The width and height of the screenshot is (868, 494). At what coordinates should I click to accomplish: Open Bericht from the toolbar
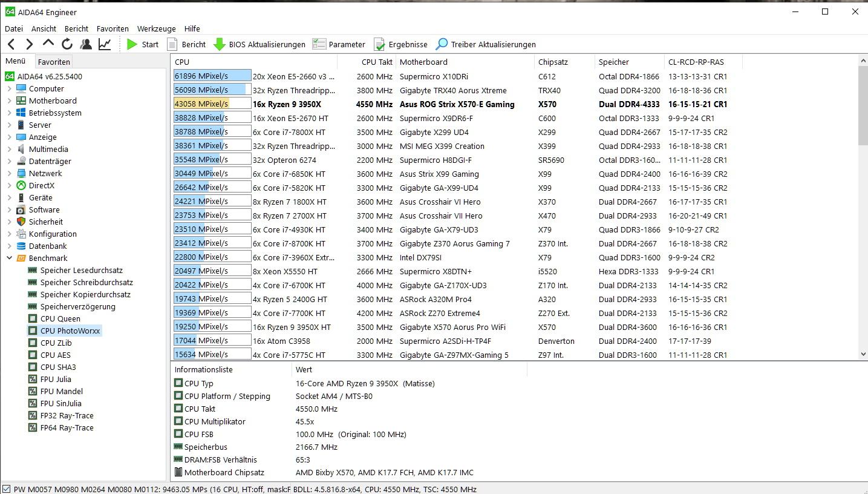[186, 44]
